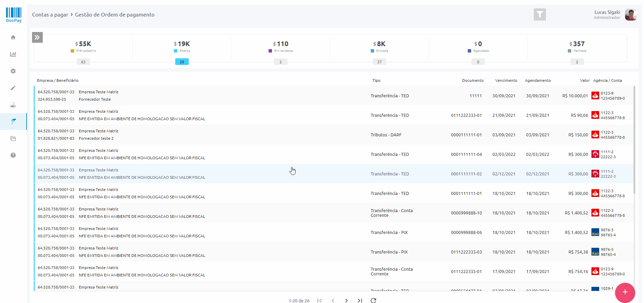The width and height of the screenshot is (644, 303).
Task: Click document number 0001111111-04
Action: tap(466, 154)
